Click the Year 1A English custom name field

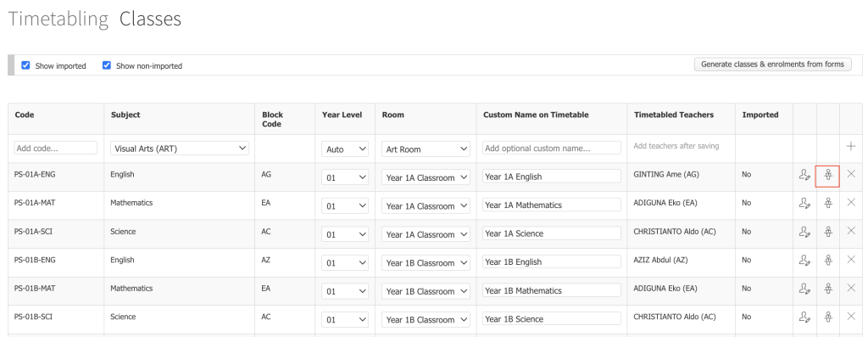tap(551, 177)
